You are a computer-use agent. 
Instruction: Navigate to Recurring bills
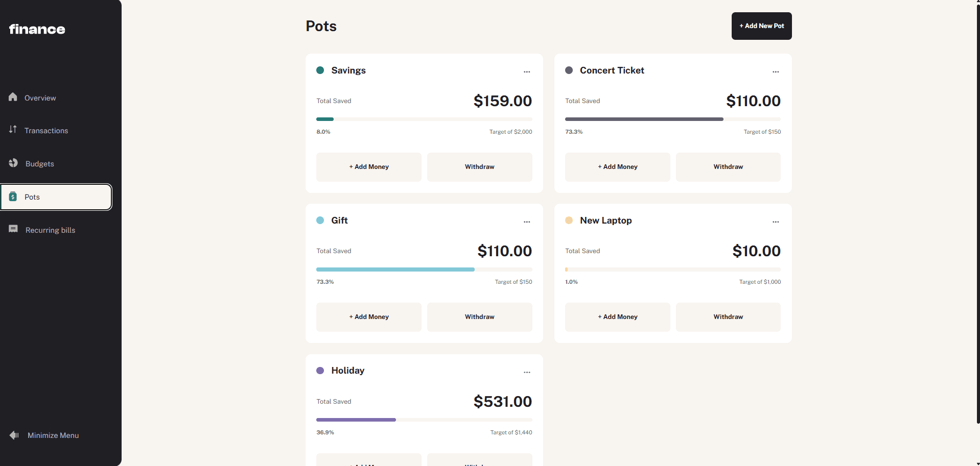point(50,230)
